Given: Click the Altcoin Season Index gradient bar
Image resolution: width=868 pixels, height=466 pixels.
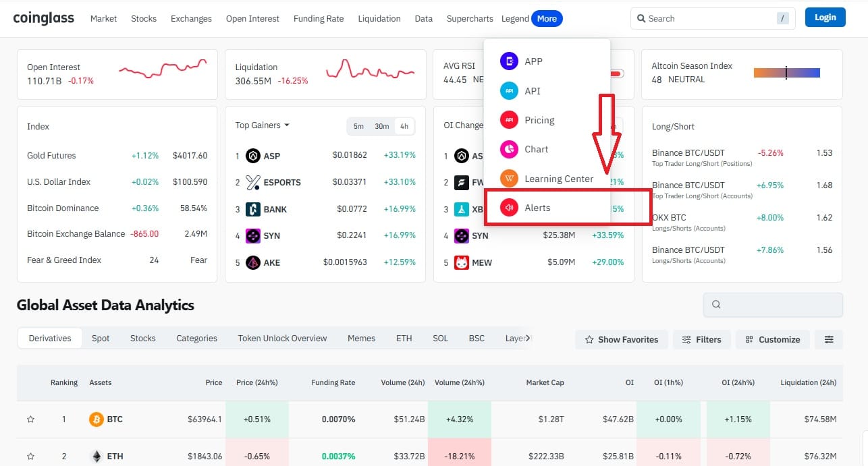Looking at the screenshot, I should [x=787, y=73].
